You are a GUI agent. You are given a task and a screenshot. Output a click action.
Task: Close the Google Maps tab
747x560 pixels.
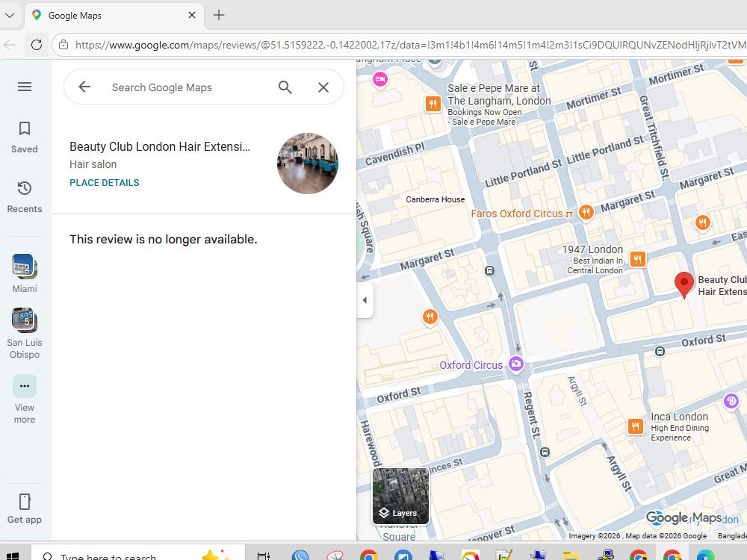pyautogui.click(x=192, y=15)
